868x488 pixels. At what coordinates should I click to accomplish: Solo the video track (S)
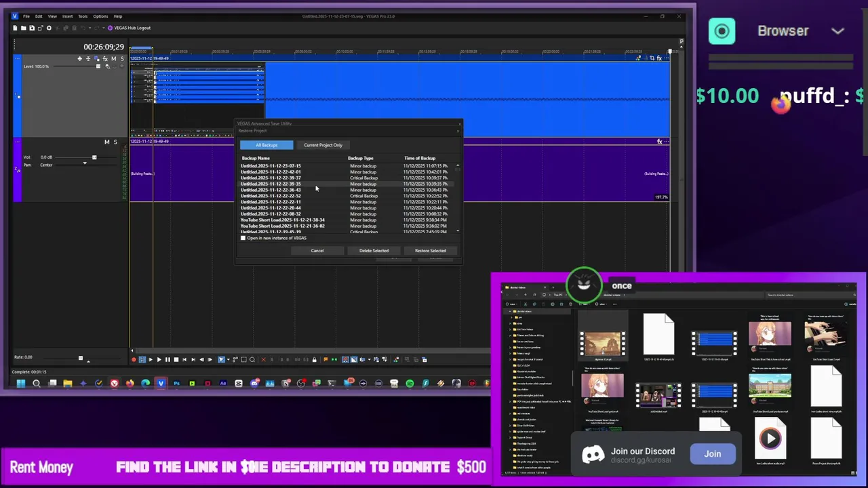click(x=122, y=59)
